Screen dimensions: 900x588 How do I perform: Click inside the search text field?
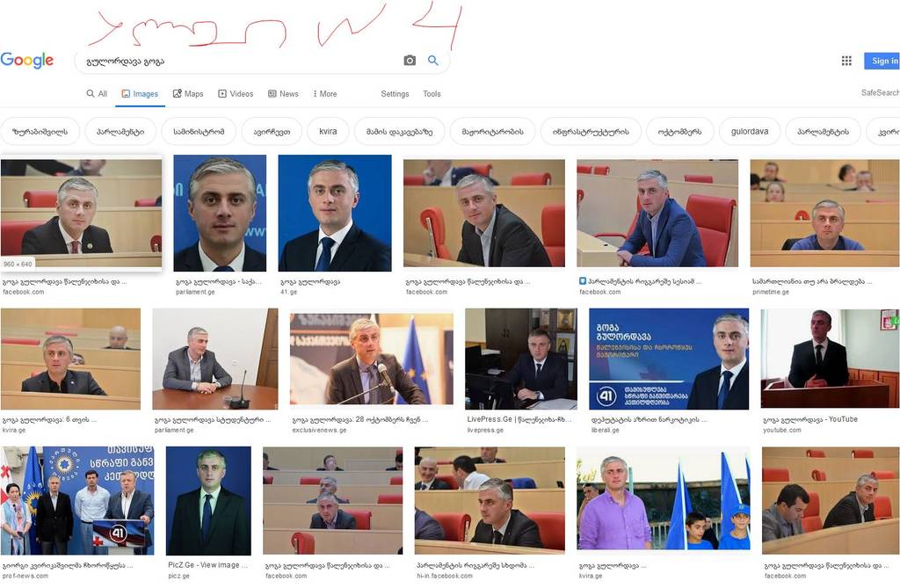[241, 61]
